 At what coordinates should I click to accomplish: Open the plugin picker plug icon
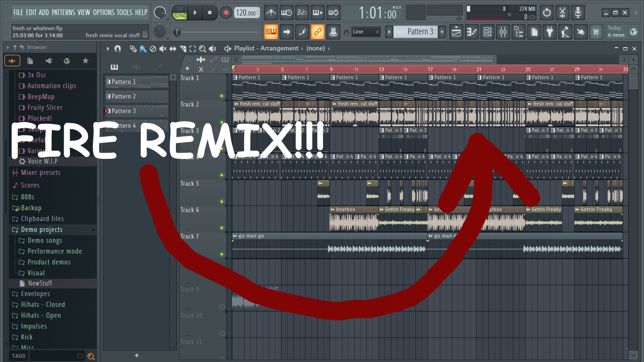click(550, 32)
